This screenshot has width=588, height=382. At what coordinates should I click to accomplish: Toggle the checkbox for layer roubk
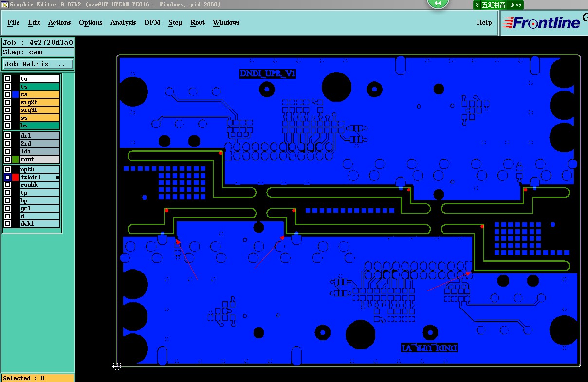8,185
